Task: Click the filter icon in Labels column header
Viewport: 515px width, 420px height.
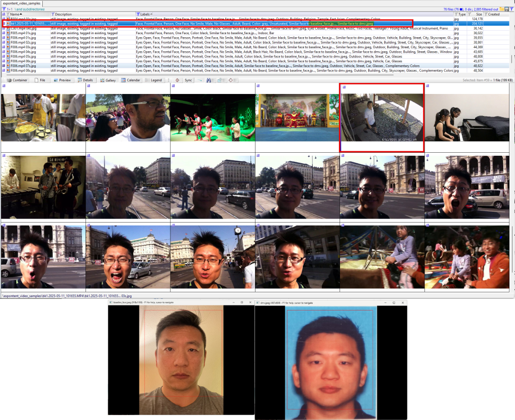Action: coord(138,15)
